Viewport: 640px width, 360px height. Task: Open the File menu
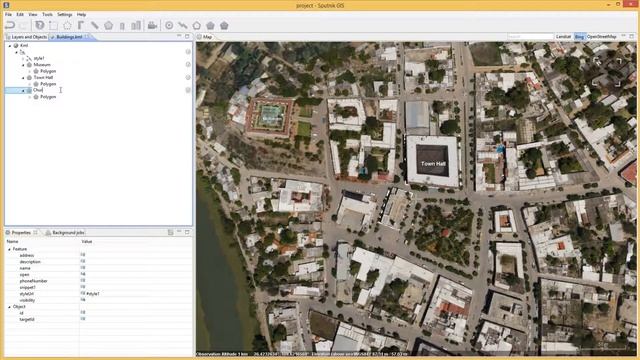pos(8,14)
